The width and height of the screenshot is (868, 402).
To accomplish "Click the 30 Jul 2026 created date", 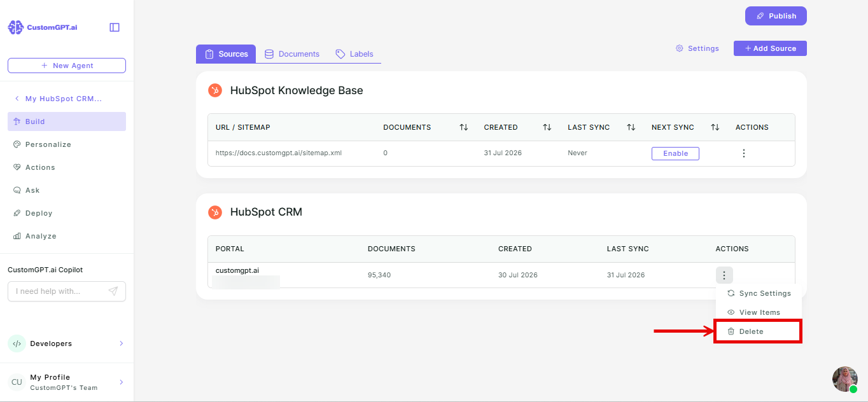I will coord(518,275).
